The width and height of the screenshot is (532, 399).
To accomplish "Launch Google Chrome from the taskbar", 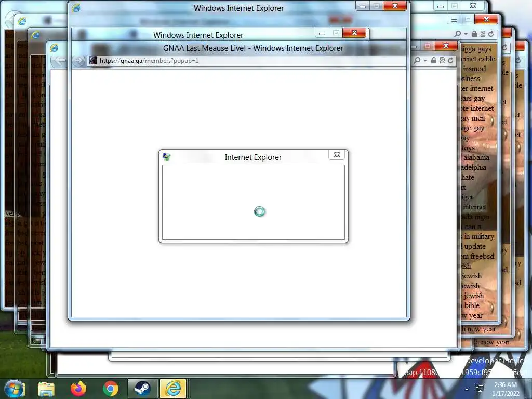I will pyautogui.click(x=111, y=389).
